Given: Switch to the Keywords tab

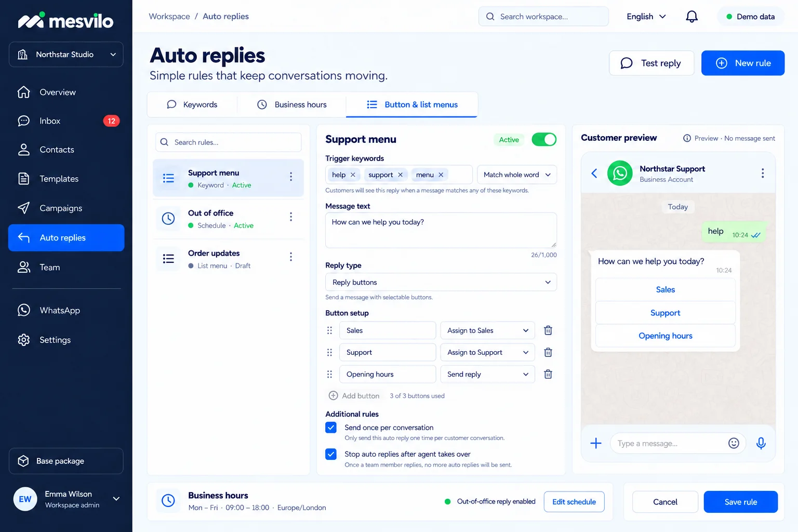Looking at the screenshot, I should [x=192, y=104].
